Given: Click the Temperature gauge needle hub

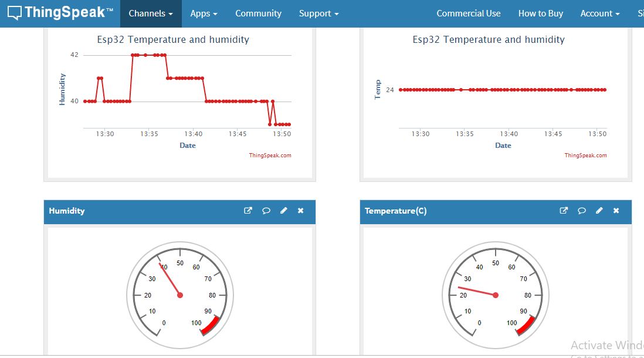Looking at the screenshot, I should pyautogui.click(x=496, y=295).
